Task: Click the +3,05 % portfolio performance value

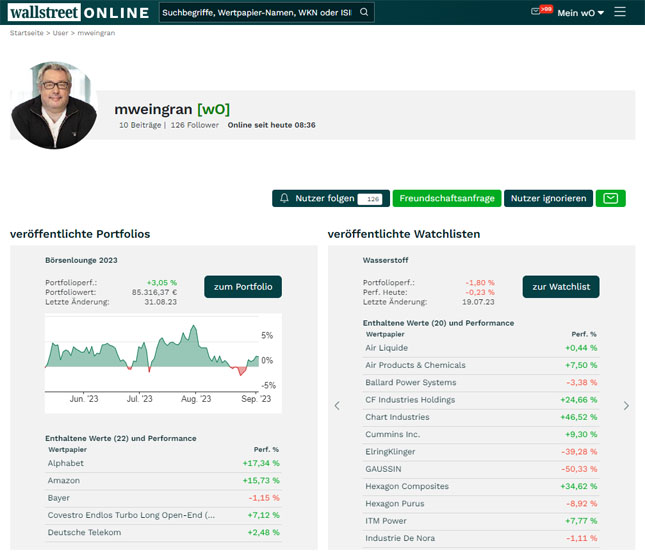Action: pos(162,283)
